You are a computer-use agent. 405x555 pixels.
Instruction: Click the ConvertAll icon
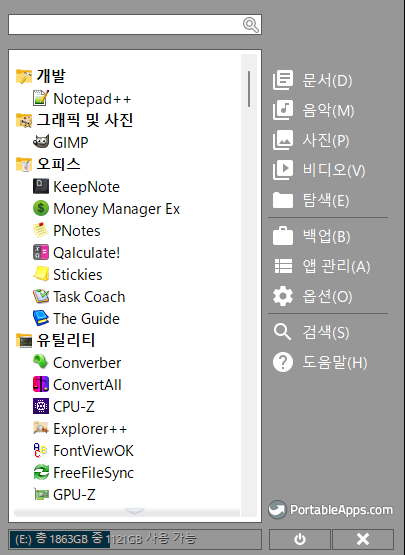41,384
